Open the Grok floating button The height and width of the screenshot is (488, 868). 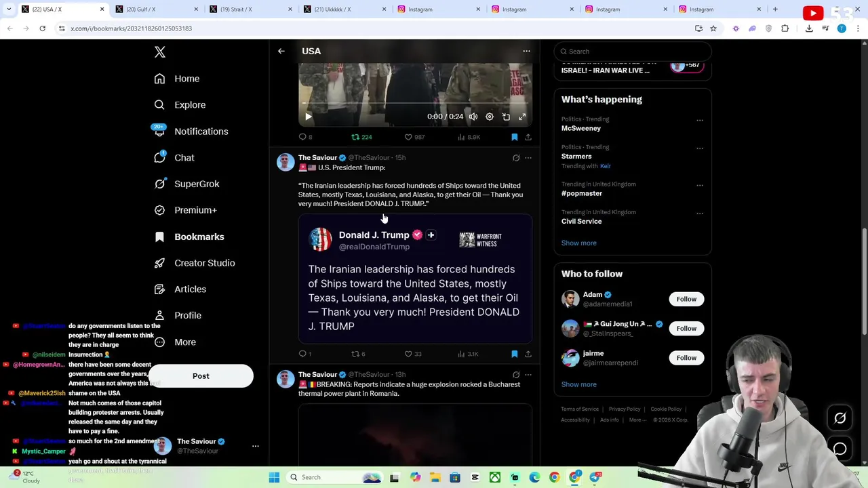tap(840, 418)
